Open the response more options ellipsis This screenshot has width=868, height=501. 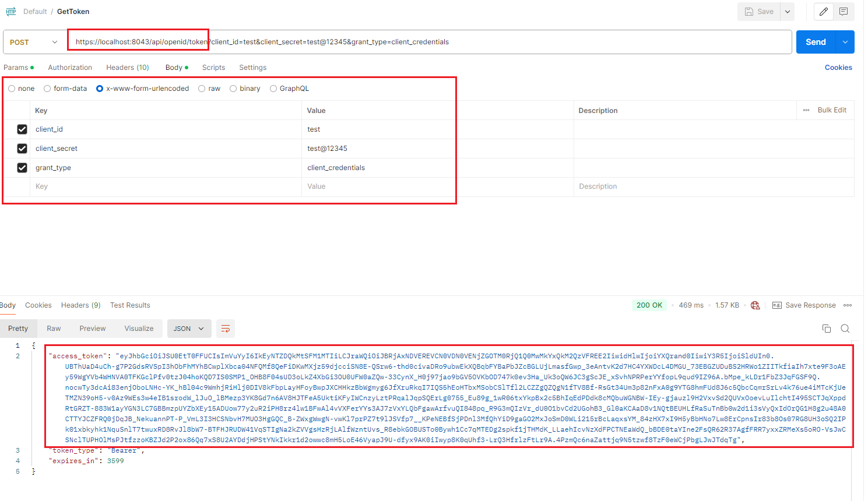(848, 305)
